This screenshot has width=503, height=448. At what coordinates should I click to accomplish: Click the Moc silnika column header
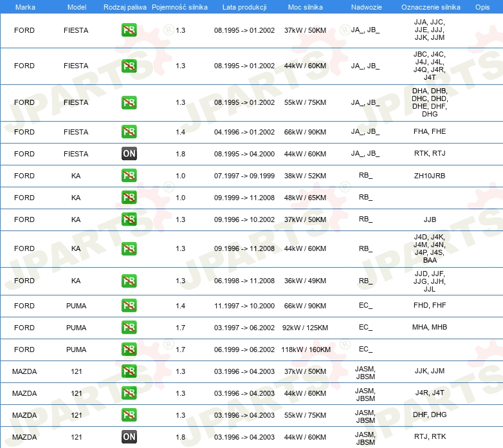pyautogui.click(x=305, y=7)
